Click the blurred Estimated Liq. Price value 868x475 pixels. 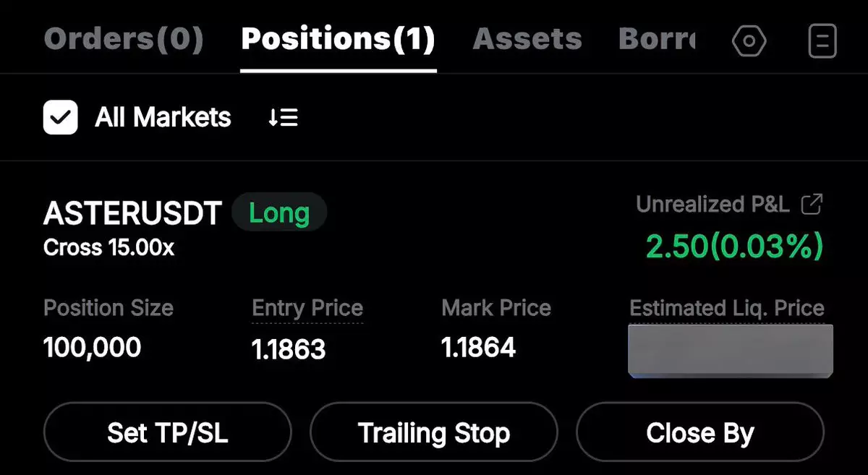click(x=730, y=350)
